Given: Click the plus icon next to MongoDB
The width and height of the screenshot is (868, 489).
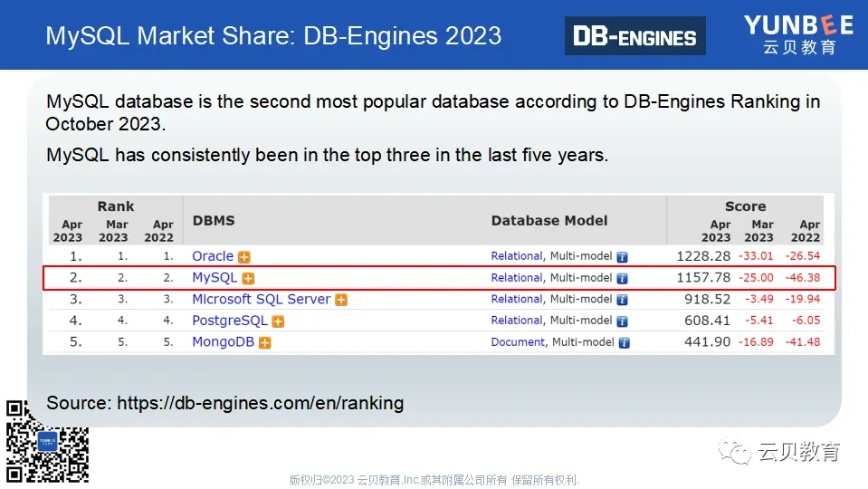Looking at the screenshot, I should (x=265, y=343).
